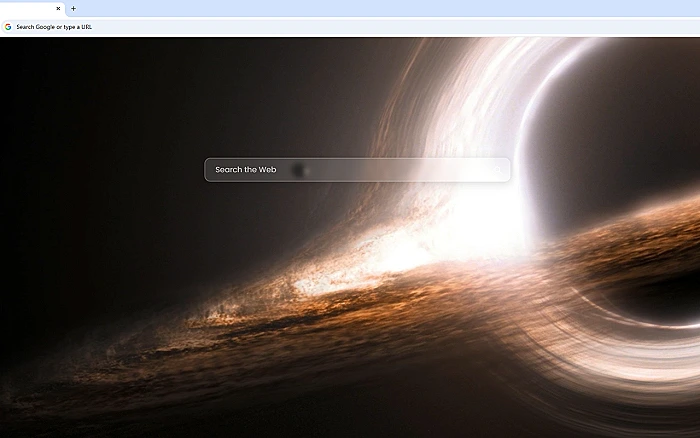Open a new tab with the plus button

[74, 8]
